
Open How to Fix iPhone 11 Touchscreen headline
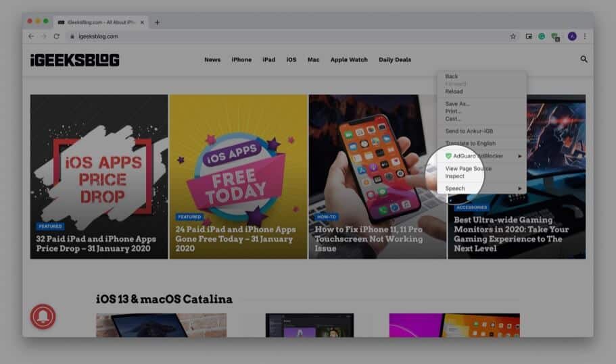click(x=369, y=239)
